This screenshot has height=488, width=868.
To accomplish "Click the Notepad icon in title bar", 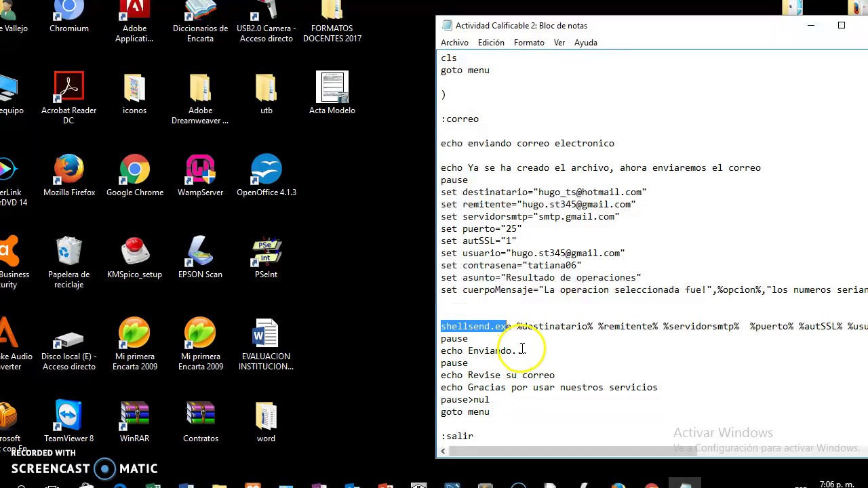I will [447, 25].
